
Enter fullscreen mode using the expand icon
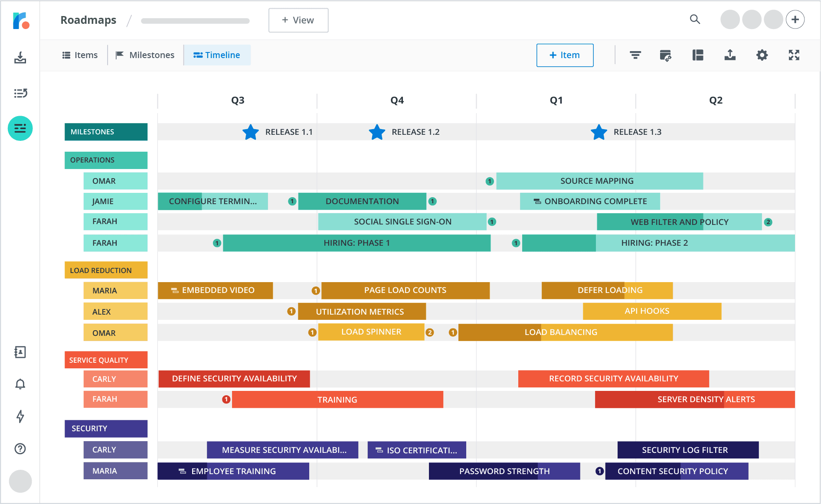(x=794, y=55)
